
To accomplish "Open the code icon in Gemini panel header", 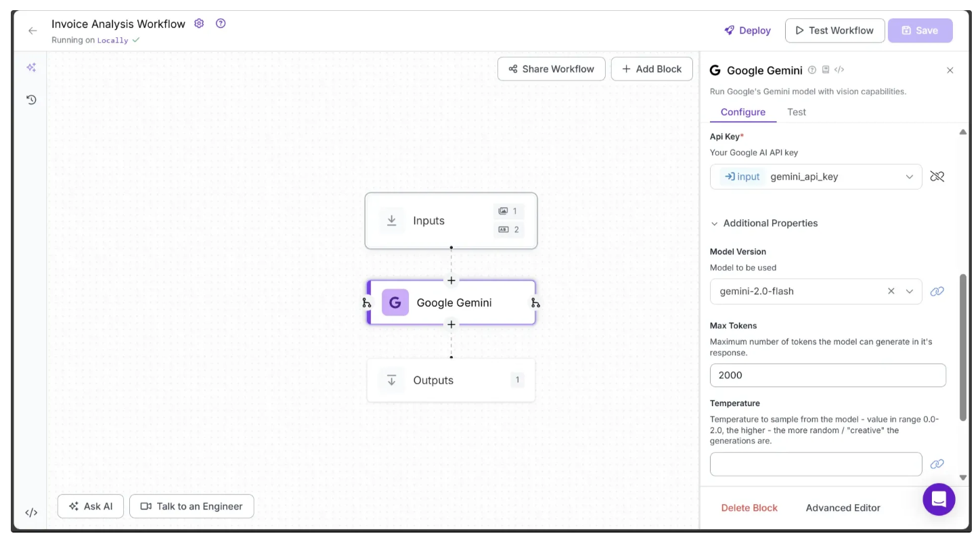I will pyautogui.click(x=839, y=70).
